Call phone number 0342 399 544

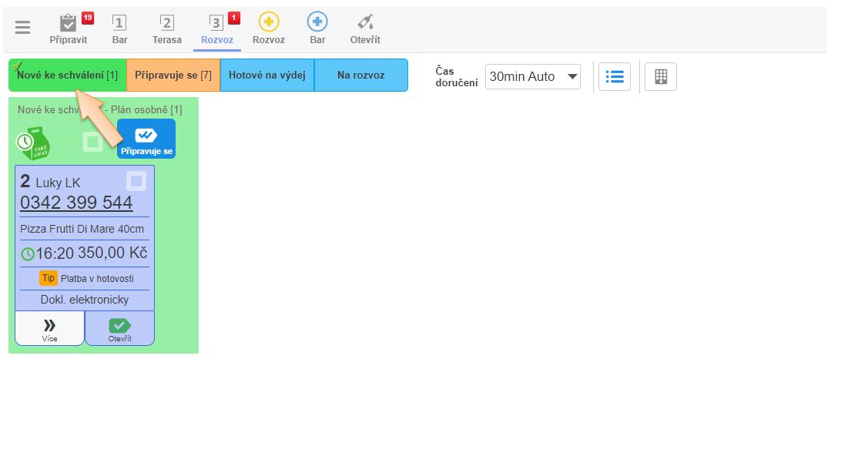pyautogui.click(x=76, y=203)
